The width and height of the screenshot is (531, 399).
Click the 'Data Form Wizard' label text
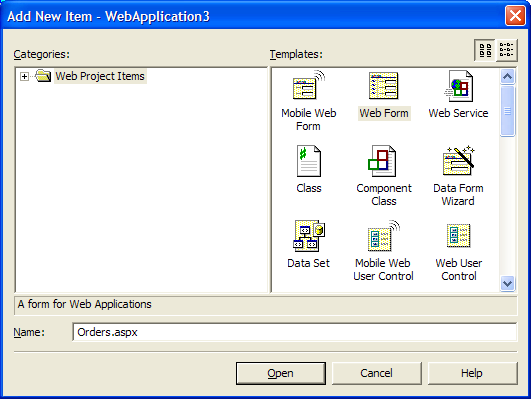click(458, 194)
